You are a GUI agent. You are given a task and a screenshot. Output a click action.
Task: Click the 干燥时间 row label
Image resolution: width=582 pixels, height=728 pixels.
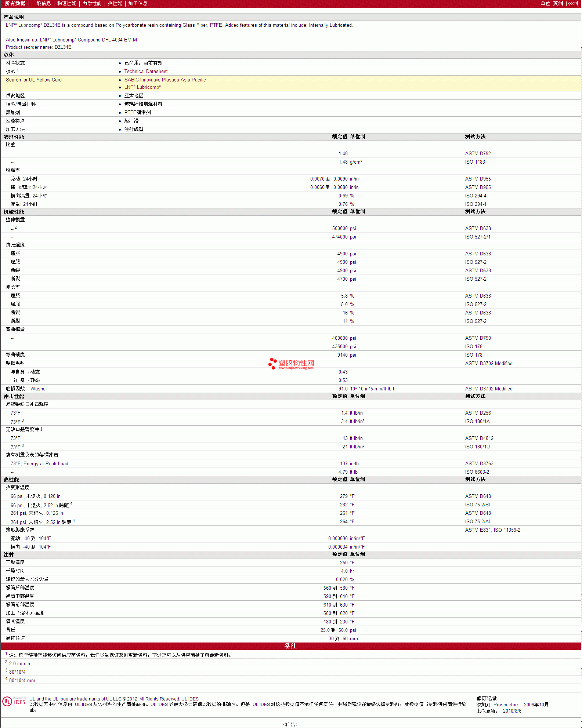(15, 571)
